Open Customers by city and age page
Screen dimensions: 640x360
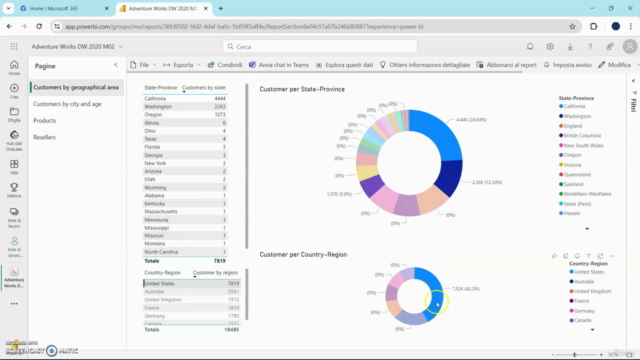click(67, 104)
